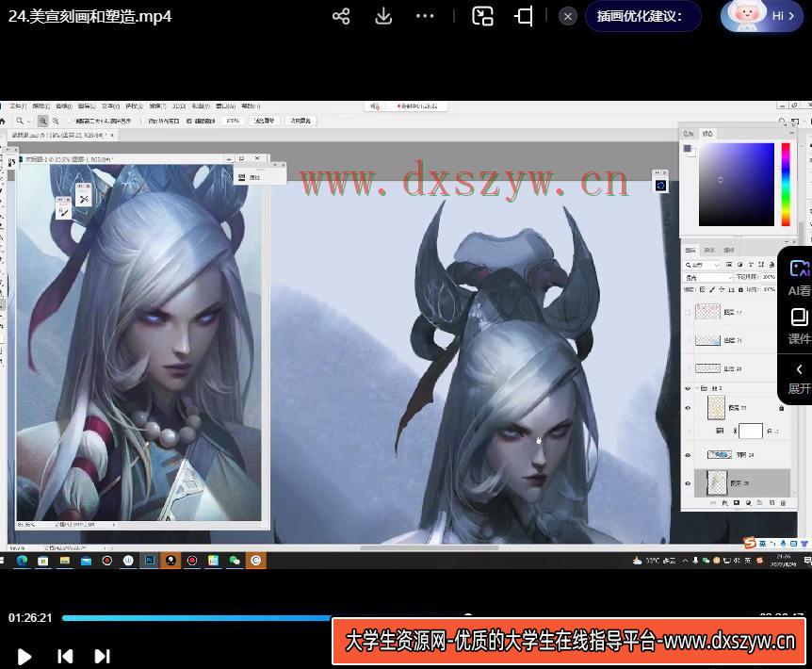This screenshot has width=812, height=669.
Task: Open Microsoft Edge from the taskbar
Action: 22,561
